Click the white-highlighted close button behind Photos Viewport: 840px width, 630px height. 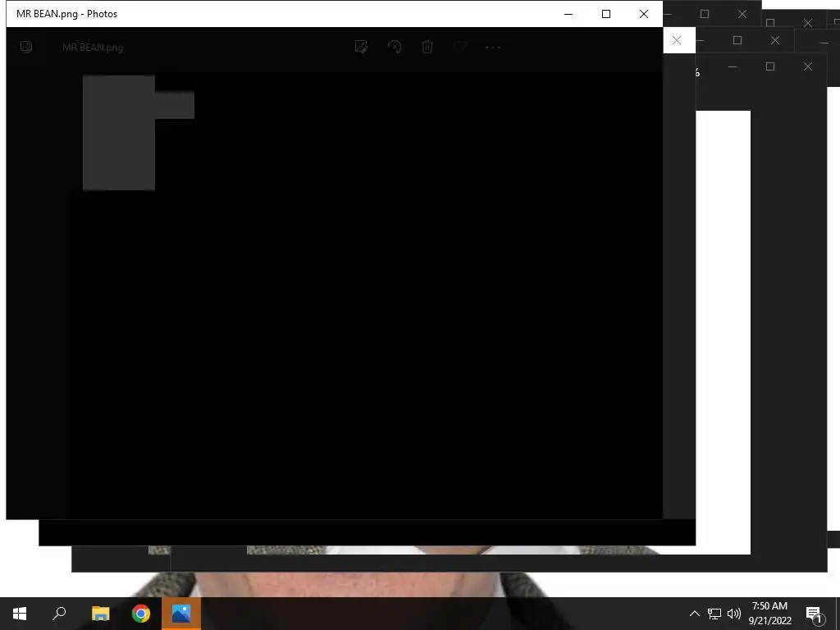[677, 40]
